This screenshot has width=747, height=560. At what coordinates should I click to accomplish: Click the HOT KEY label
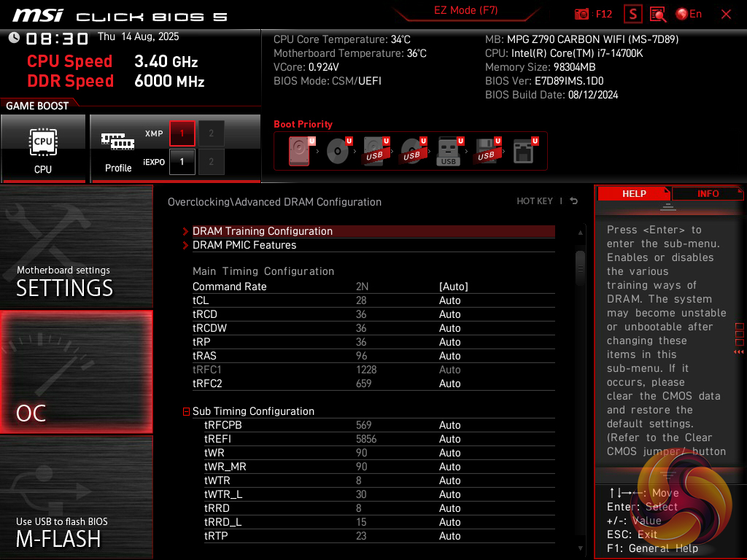[x=535, y=201]
